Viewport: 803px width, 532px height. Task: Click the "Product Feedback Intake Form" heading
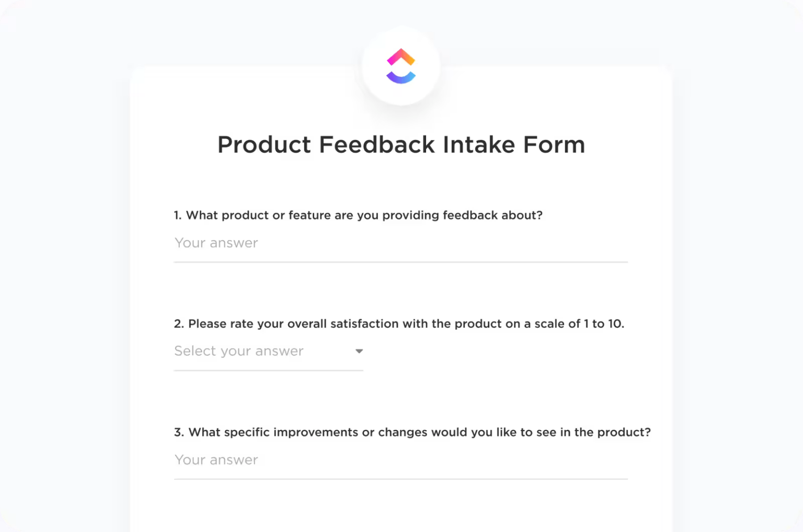point(401,145)
